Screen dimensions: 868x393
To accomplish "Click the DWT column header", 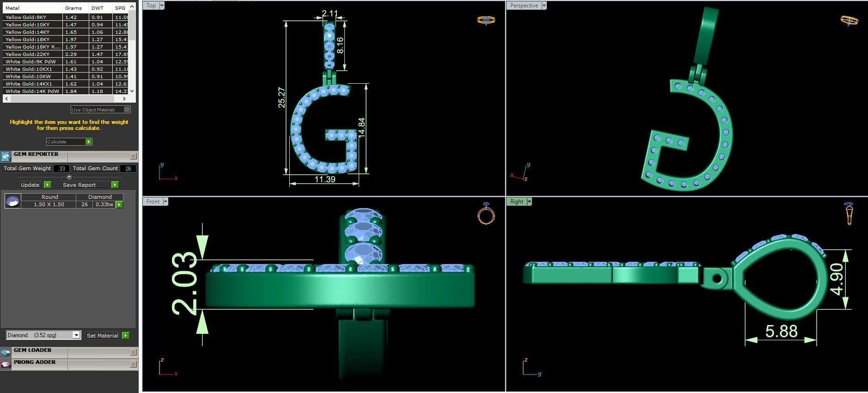I will (100, 8).
